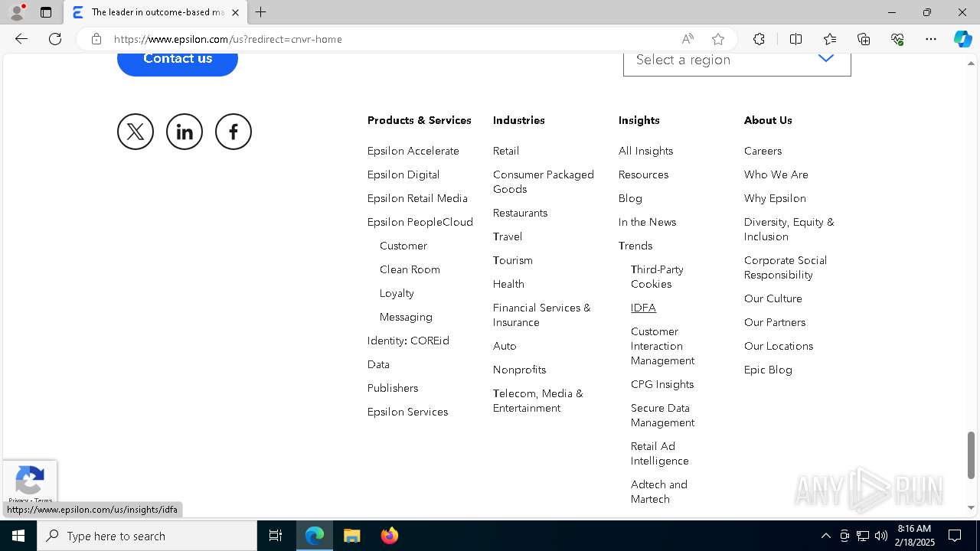Open the Restaurants industry link
Viewport: 980px width, 551px height.
(x=520, y=213)
